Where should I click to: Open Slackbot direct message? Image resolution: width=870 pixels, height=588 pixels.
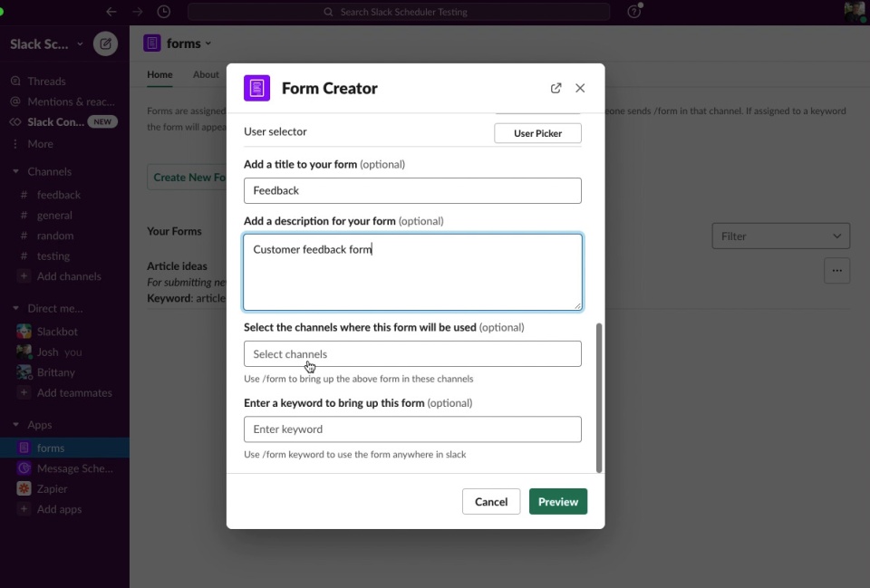pos(57,332)
